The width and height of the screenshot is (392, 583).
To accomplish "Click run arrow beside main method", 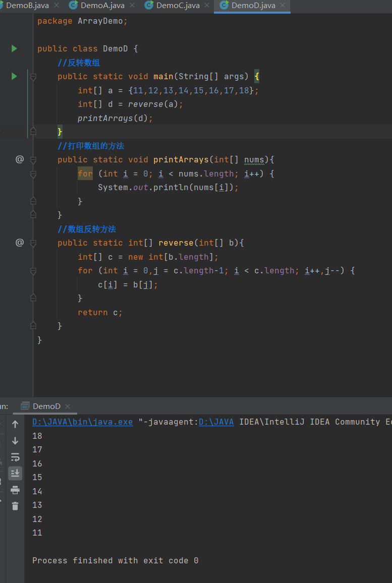I will [14, 76].
